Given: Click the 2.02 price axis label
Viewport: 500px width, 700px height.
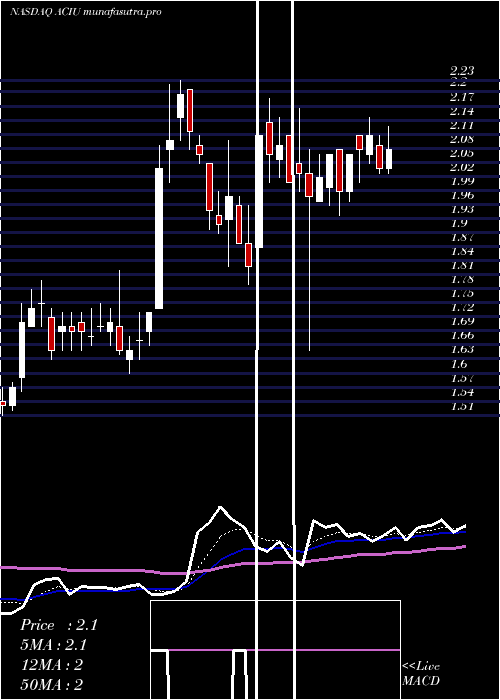Looking at the screenshot, I should click(462, 167).
